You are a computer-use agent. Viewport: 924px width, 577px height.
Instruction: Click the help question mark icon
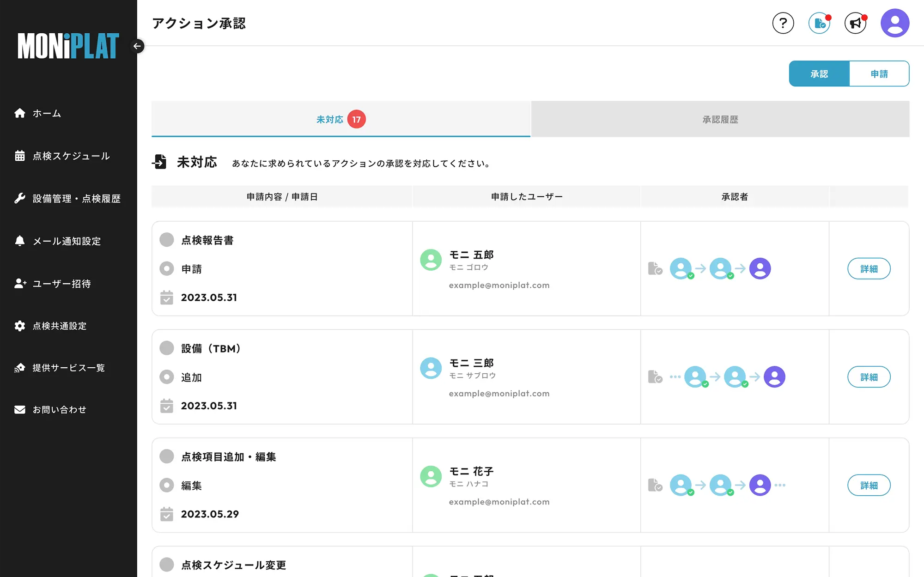(x=783, y=23)
